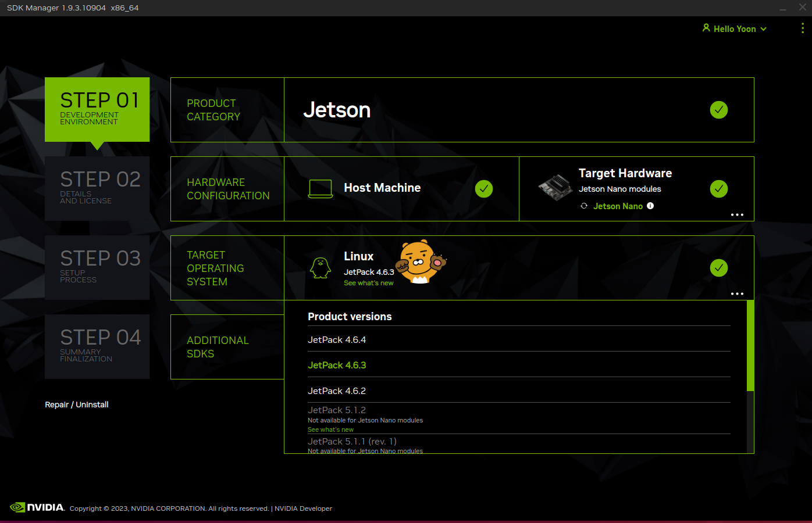
Task: Open See what's new under JetPack 4.6.3
Action: (368, 283)
